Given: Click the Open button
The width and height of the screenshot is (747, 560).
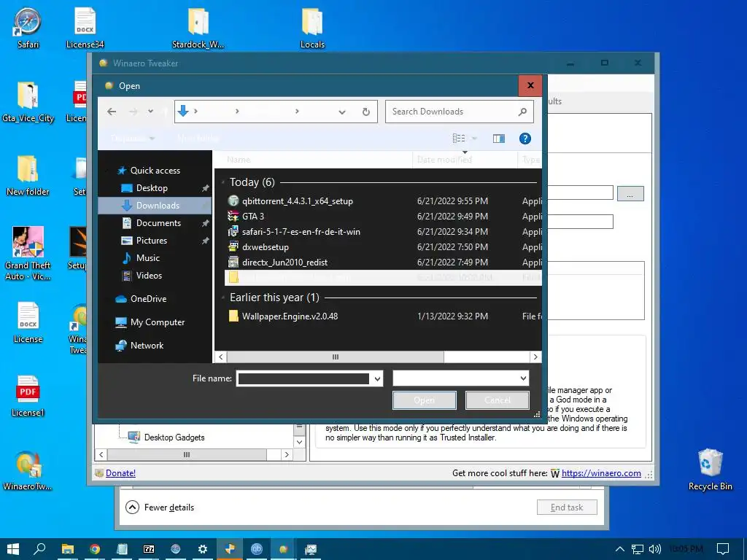Looking at the screenshot, I should [x=424, y=400].
